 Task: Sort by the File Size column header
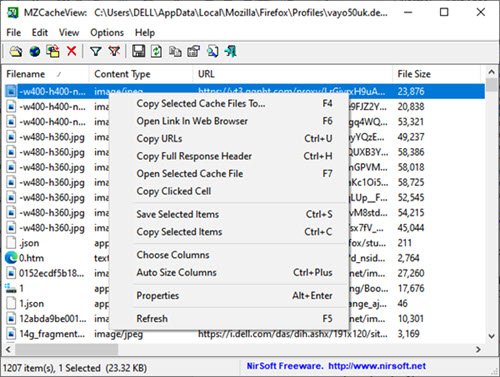click(x=437, y=74)
